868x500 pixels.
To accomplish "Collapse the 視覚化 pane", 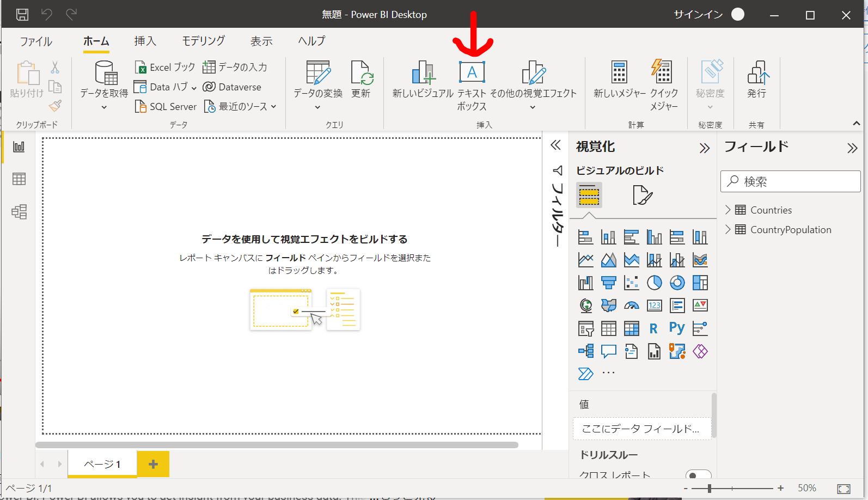I will (x=705, y=148).
